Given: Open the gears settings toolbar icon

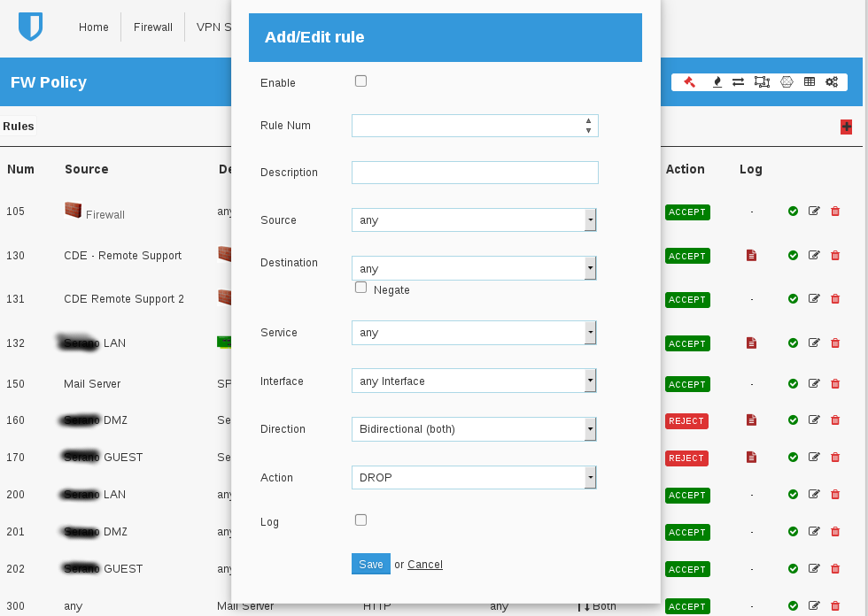Looking at the screenshot, I should (x=832, y=82).
